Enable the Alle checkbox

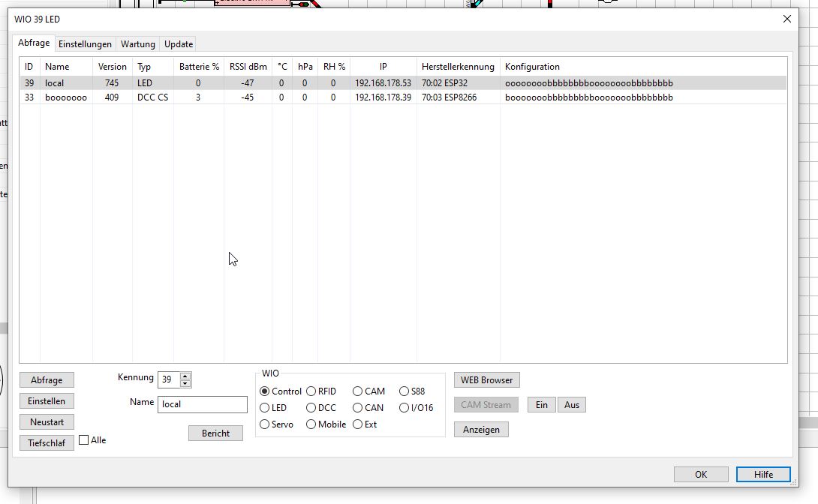pos(84,440)
